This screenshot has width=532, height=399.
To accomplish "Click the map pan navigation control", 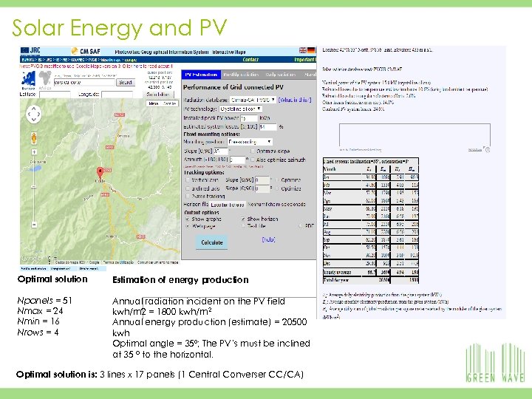I will click(x=33, y=114).
